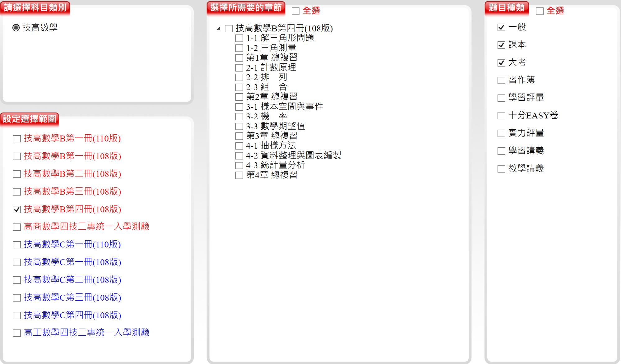Check chapter 4-2 資料整理與圖表編製
621x364 pixels.
(x=239, y=156)
